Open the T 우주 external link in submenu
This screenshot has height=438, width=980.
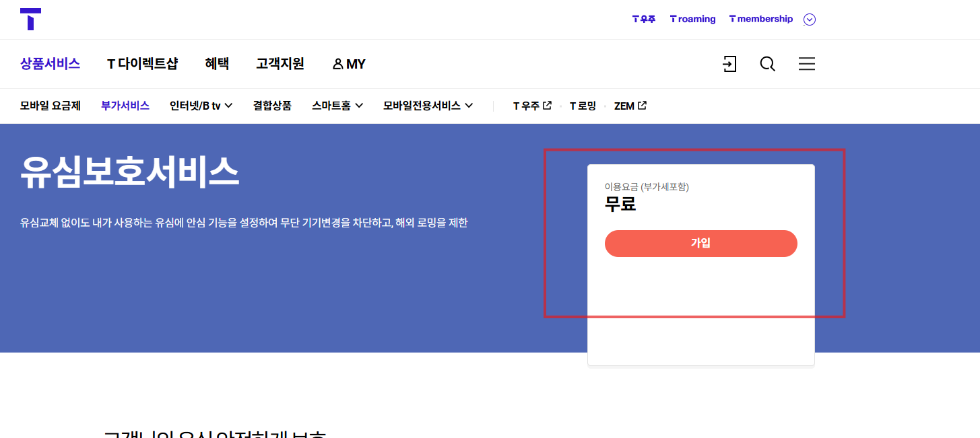(x=532, y=106)
